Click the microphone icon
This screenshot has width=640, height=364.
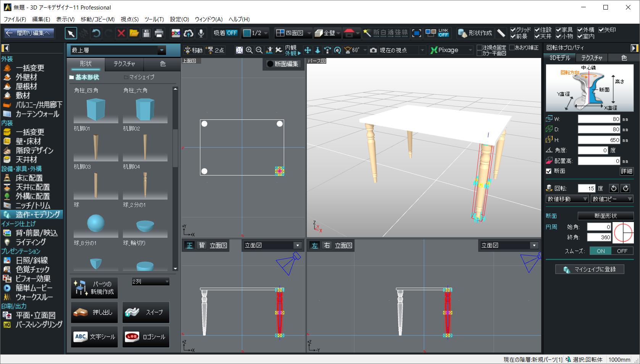coord(201,33)
